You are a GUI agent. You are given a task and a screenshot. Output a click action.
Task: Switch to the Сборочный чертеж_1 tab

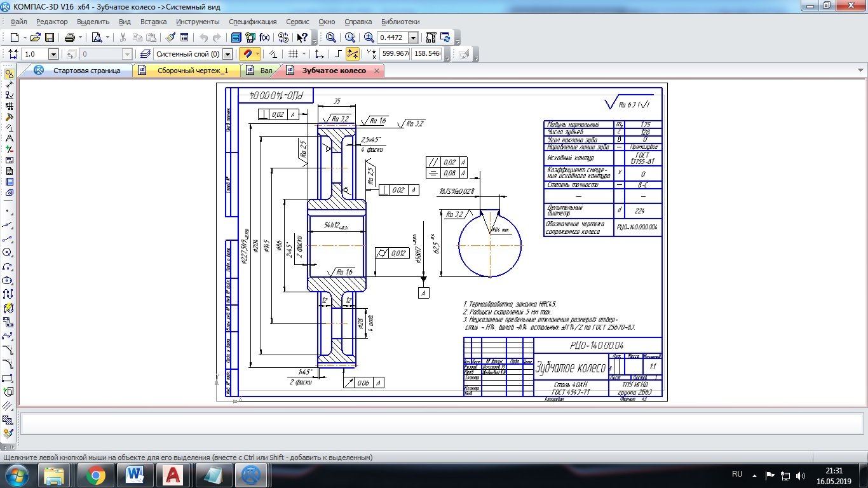192,71
